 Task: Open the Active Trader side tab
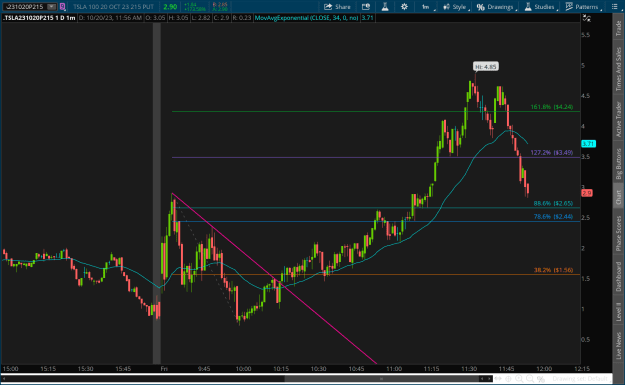(619, 119)
